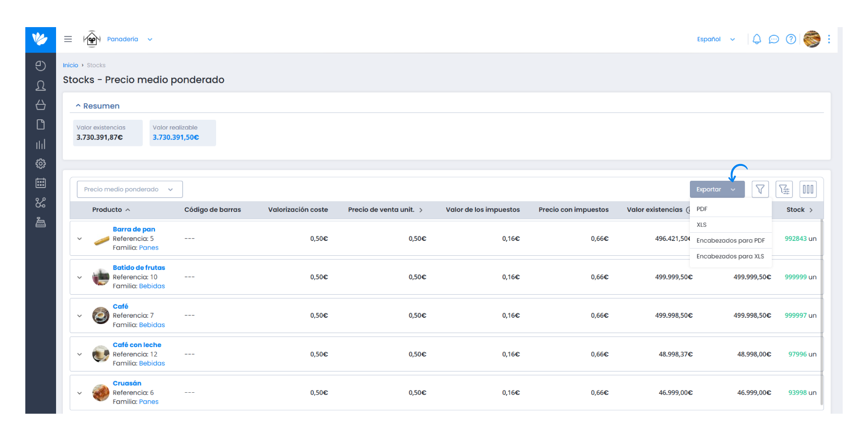
Task: Open the Español language dropdown
Action: (716, 39)
